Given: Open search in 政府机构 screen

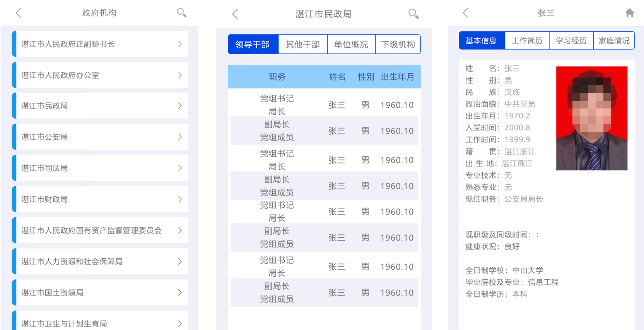Looking at the screenshot, I should (181, 13).
